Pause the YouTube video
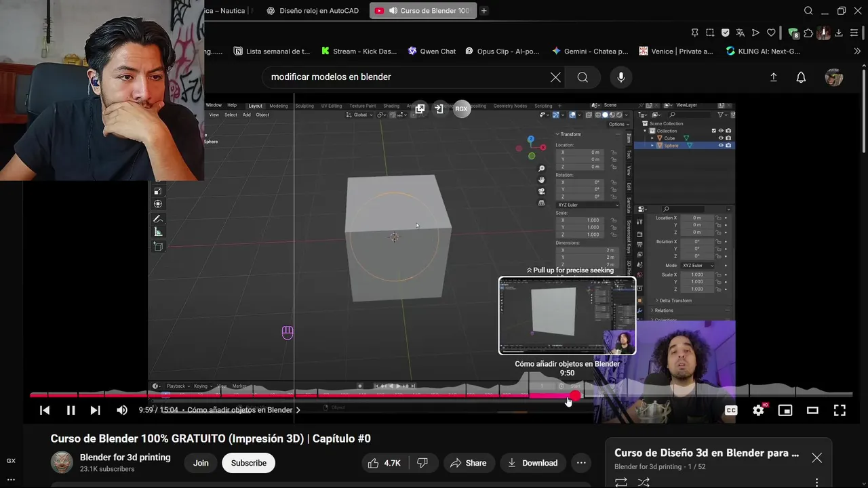Image resolution: width=868 pixels, height=488 pixels. tap(71, 410)
